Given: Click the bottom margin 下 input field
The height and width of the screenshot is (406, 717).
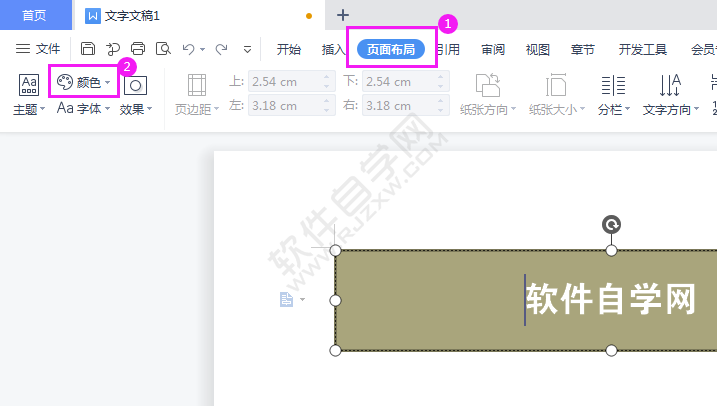Looking at the screenshot, I should pos(406,82).
